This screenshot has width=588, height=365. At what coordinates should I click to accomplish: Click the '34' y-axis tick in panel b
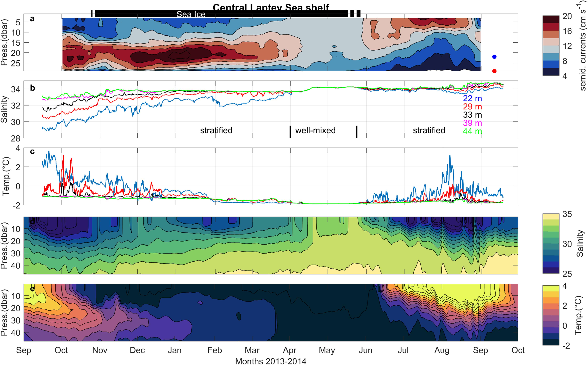tap(15, 89)
